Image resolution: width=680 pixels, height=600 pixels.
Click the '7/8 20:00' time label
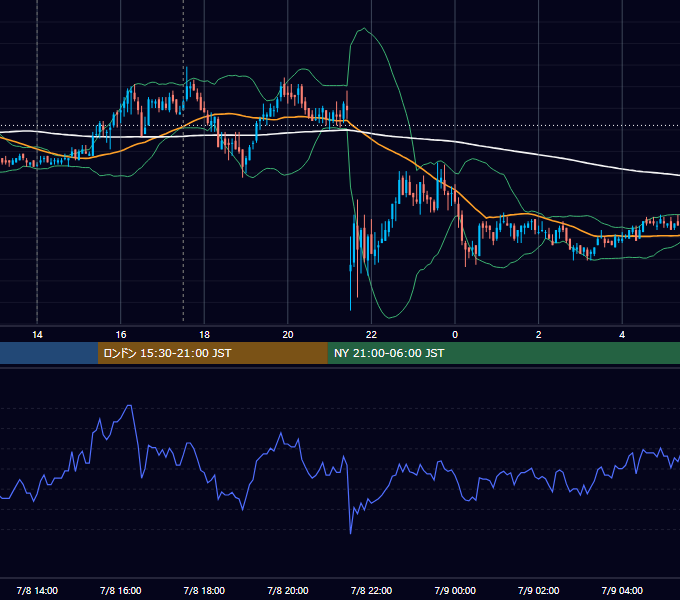click(288, 590)
